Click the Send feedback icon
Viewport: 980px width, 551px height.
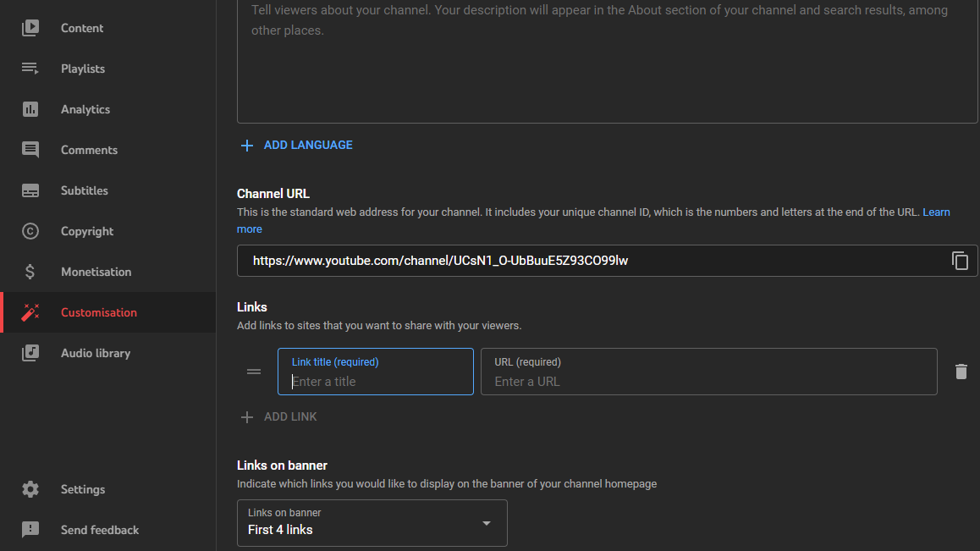30,530
